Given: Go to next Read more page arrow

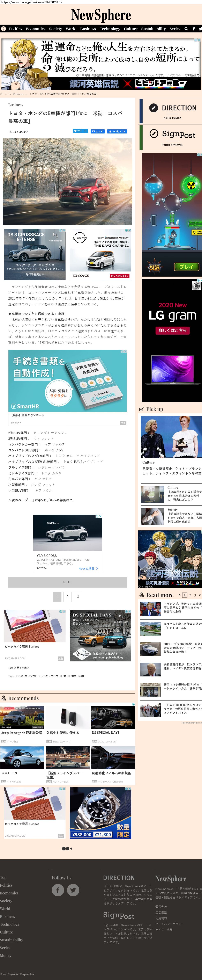Looking at the screenshot, I should 200,595.
